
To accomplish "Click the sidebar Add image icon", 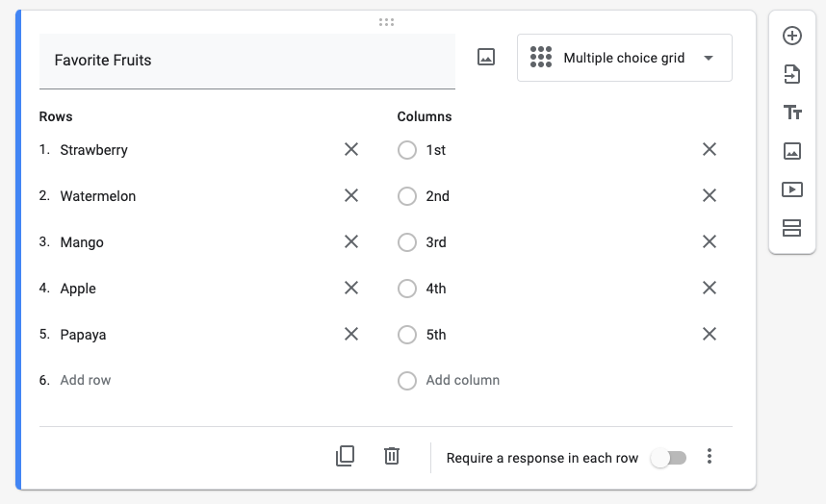I will [791, 151].
